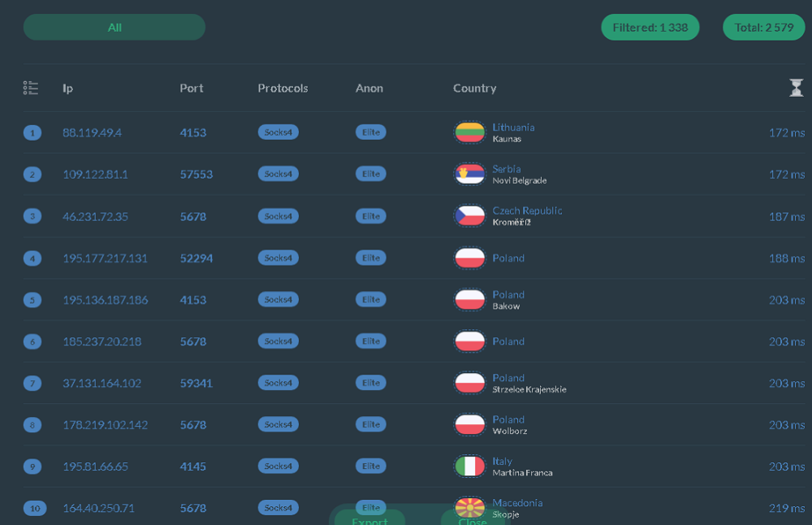Click the Total: 2 579 badge
812x525 pixels.
tap(763, 28)
